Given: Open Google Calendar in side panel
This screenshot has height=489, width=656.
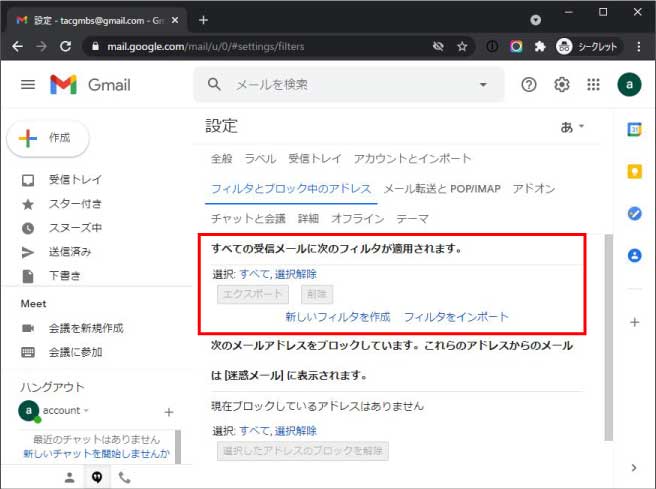Looking at the screenshot, I should coord(634,129).
